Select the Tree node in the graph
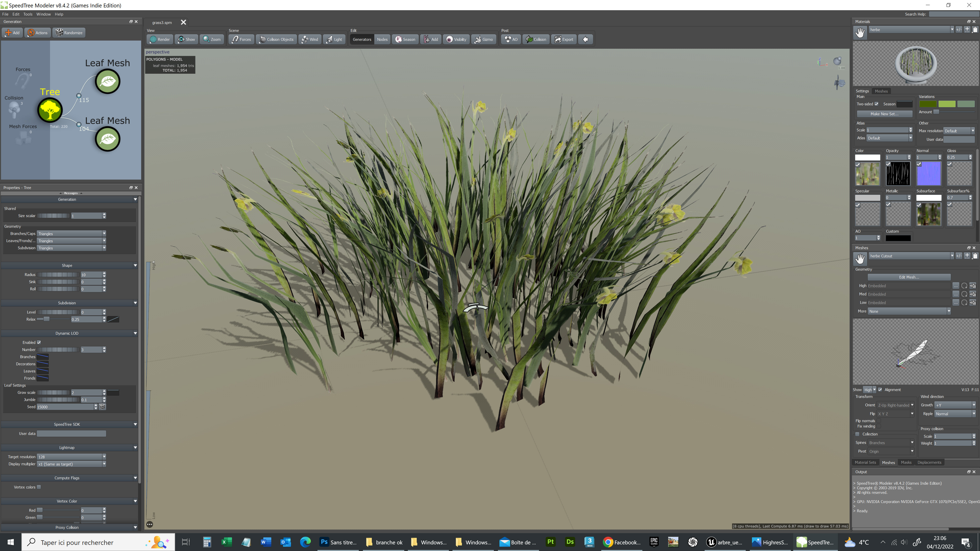The height and width of the screenshot is (551, 980). 50,110
